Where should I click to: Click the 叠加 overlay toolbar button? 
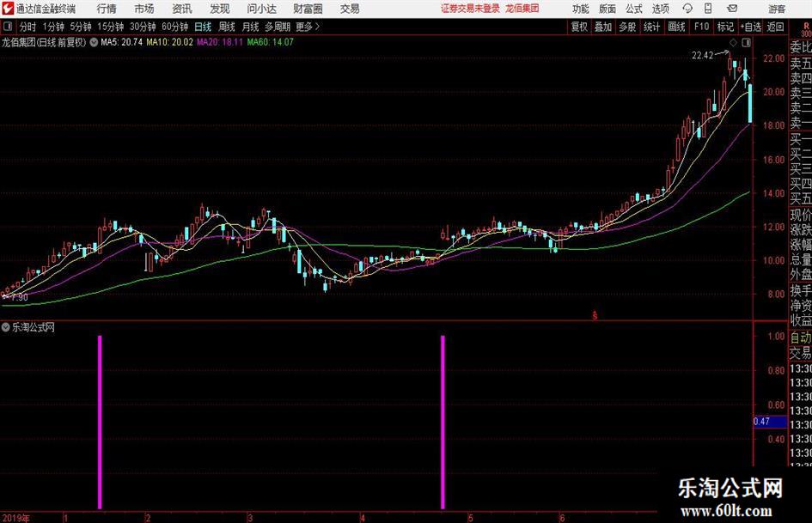603,27
